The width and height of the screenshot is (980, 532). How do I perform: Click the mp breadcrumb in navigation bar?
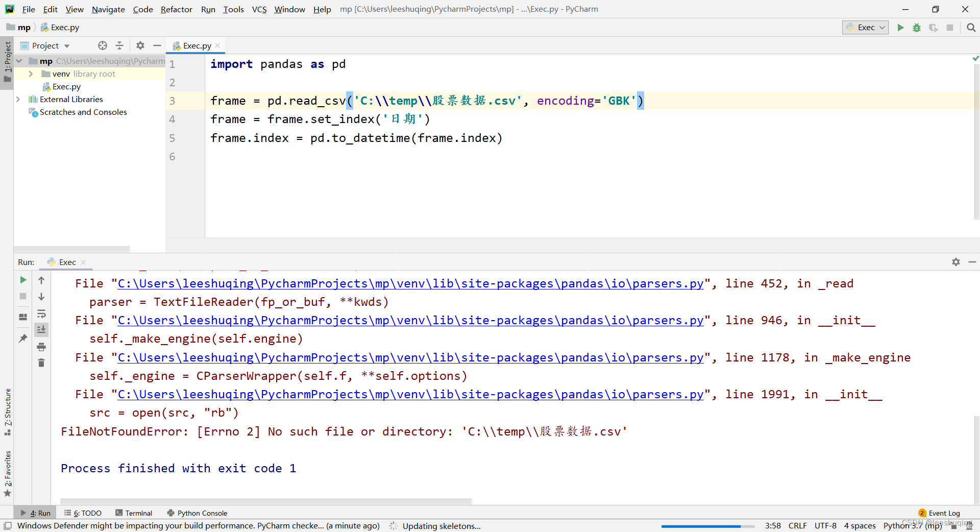click(18, 28)
